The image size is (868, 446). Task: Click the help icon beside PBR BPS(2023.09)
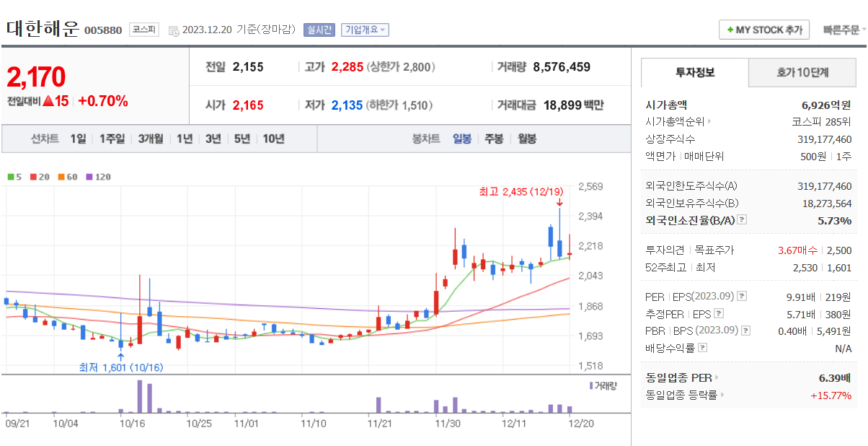click(745, 331)
